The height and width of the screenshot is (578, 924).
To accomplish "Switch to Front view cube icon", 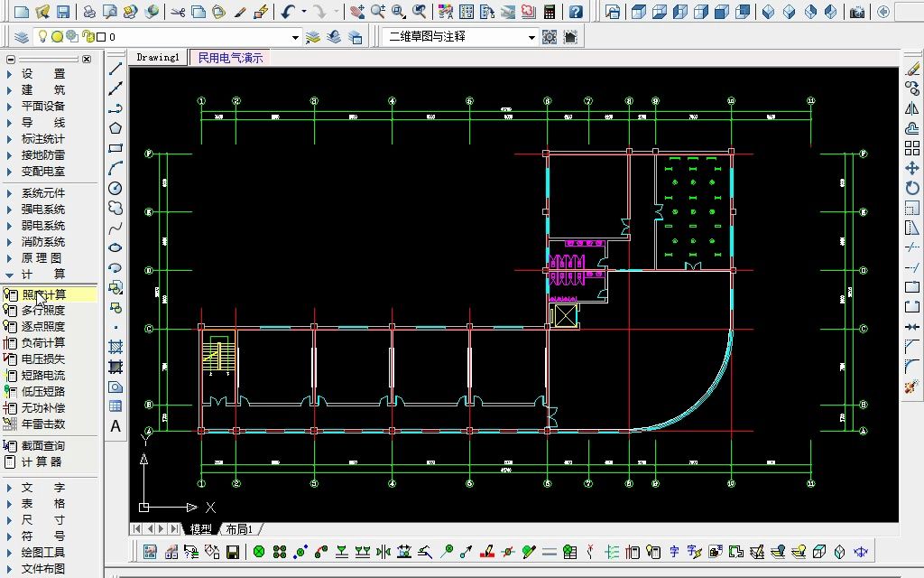I will point(721,11).
